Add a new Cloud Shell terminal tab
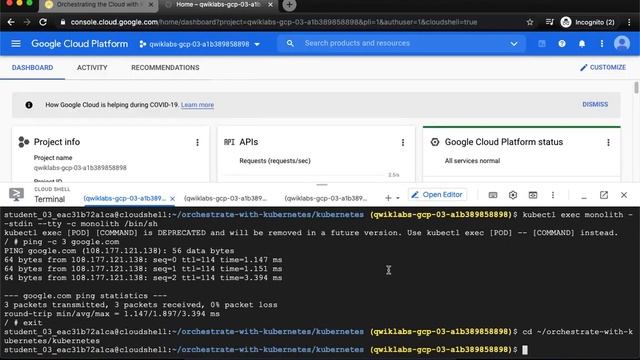Image resolution: width=640 pixels, height=360 pixels. tap(388, 198)
